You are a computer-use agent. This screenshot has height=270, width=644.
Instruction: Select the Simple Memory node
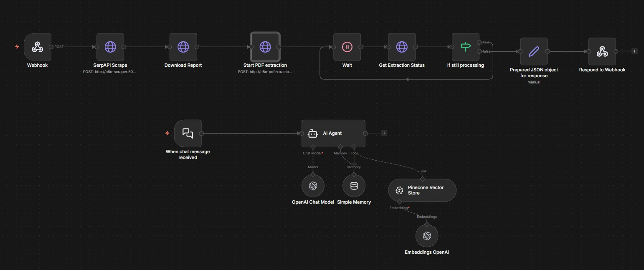(x=354, y=186)
